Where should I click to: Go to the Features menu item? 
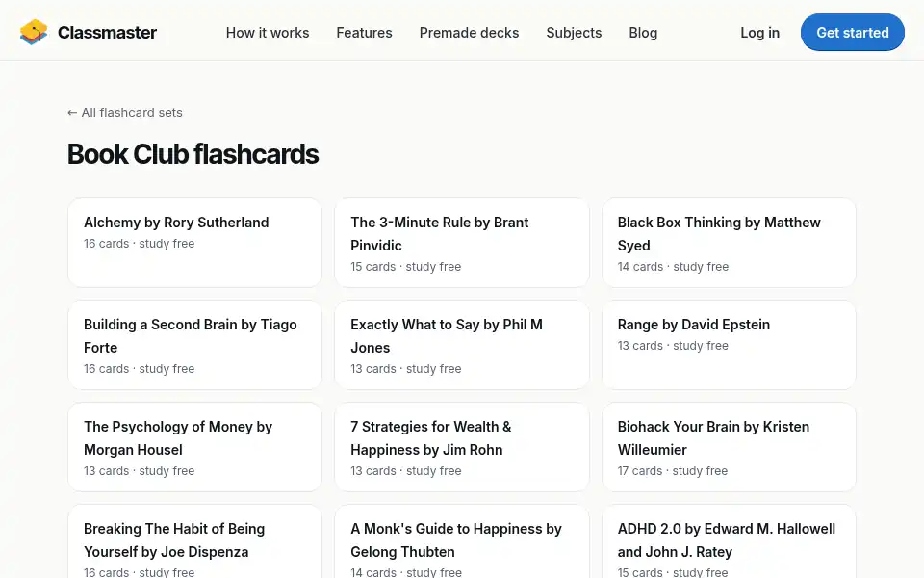tap(364, 33)
